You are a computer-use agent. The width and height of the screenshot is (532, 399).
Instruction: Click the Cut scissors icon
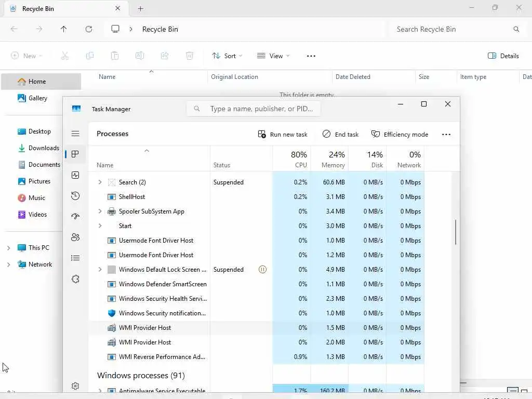tap(65, 56)
